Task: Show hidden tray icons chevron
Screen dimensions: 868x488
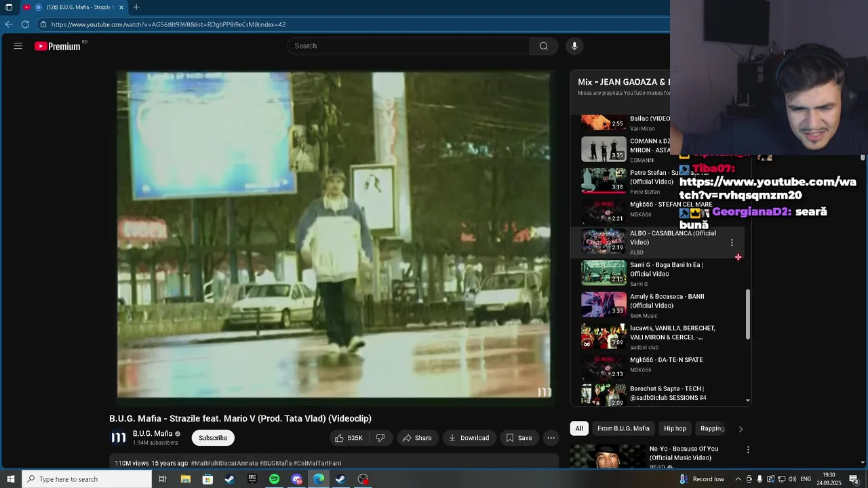Action: click(x=738, y=479)
